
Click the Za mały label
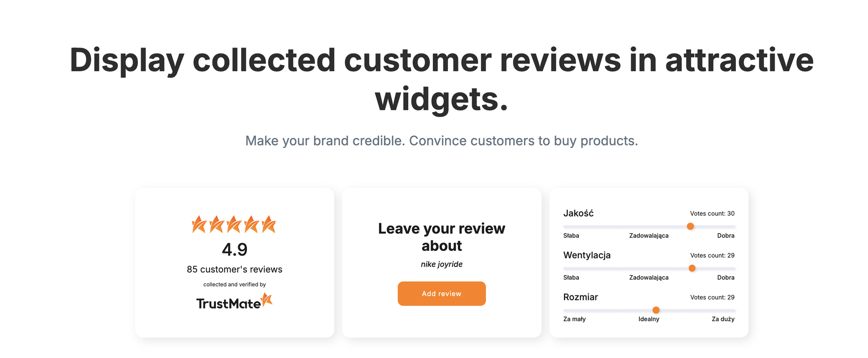pyautogui.click(x=574, y=319)
